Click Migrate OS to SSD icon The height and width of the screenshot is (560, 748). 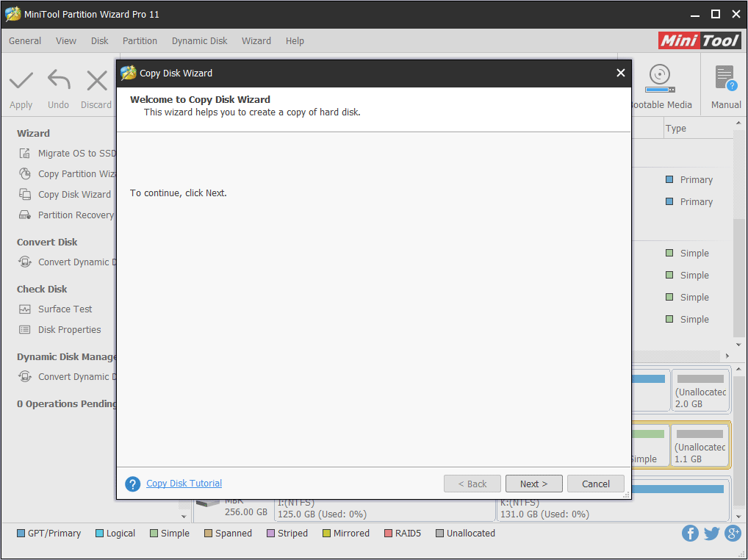click(x=24, y=153)
